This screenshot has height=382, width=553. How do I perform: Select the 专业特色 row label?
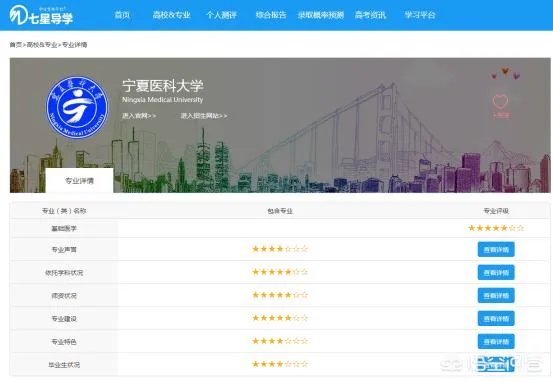[x=64, y=342]
